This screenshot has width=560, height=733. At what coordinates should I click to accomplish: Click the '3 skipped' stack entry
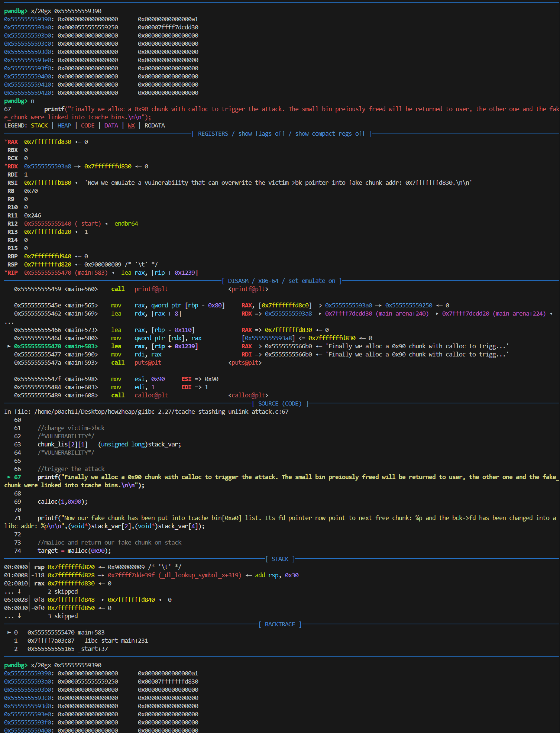pos(62,616)
